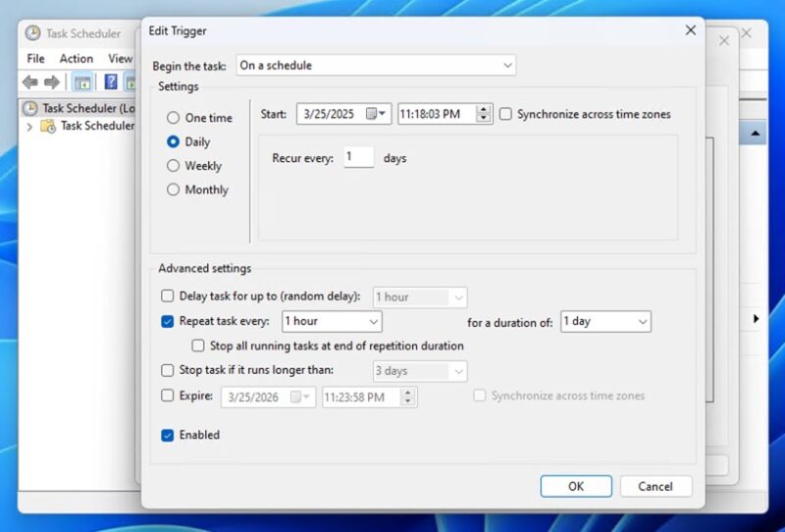The width and height of the screenshot is (785, 532).
Task: Uncheck Repeat task every checkbox
Action: (x=167, y=321)
